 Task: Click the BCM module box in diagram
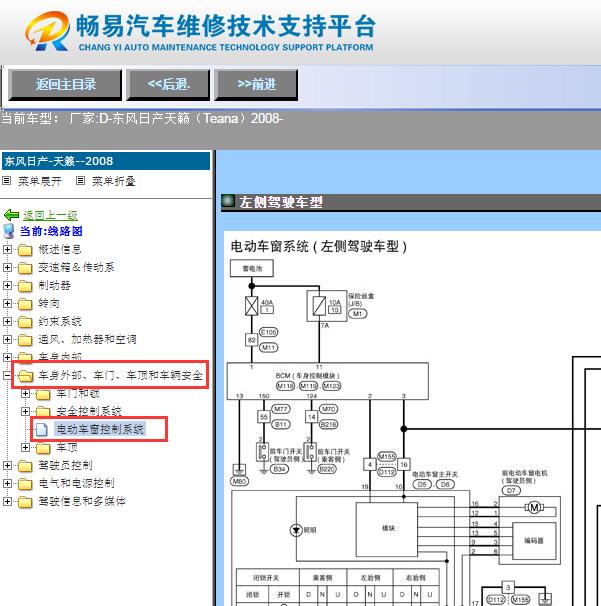pyautogui.click(x=327, y=381)
